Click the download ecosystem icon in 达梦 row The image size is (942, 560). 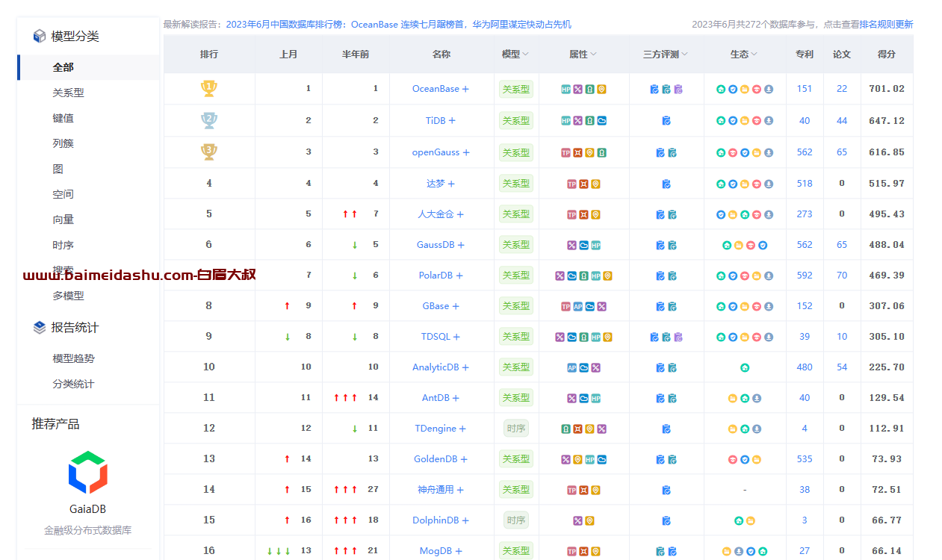[x=769, y=184]
